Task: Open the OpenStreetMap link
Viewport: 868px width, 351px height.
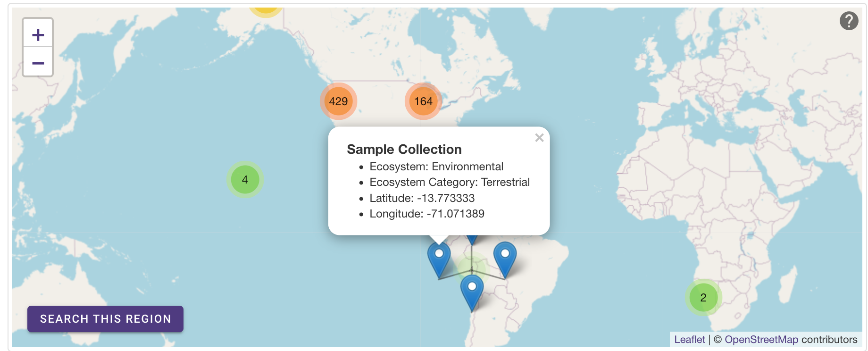Action: click(761, 340)
